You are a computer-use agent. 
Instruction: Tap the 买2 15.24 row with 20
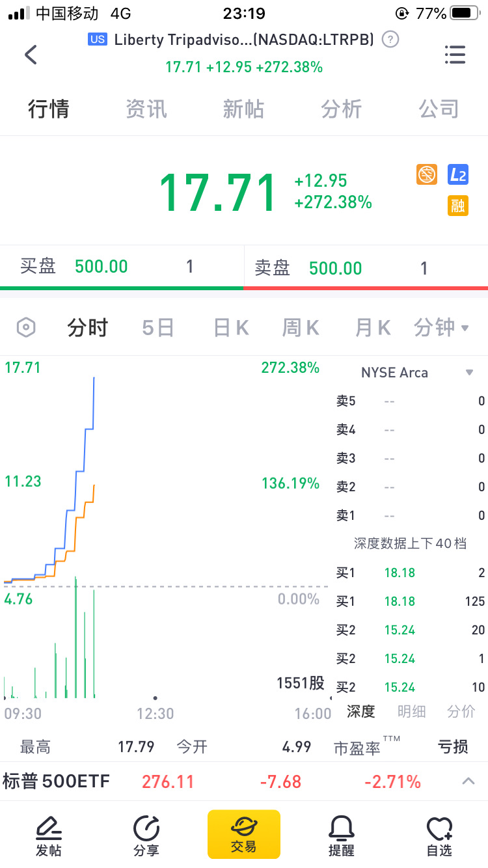[x=410, y=630]
